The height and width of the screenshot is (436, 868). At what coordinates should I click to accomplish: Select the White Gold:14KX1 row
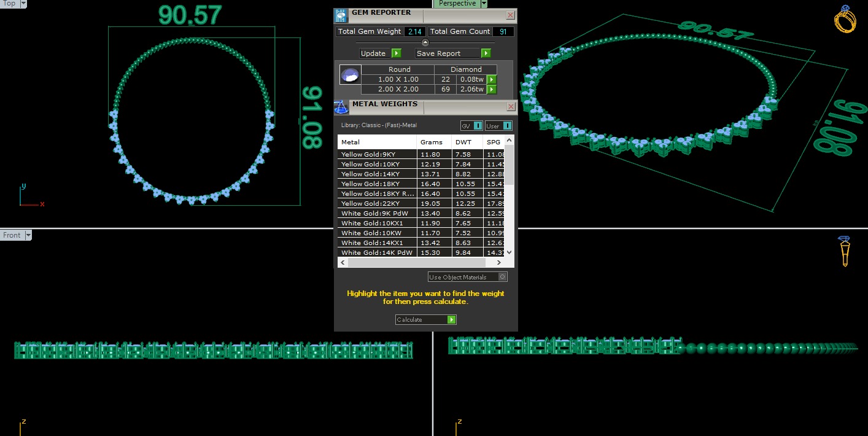pos(421,243)
